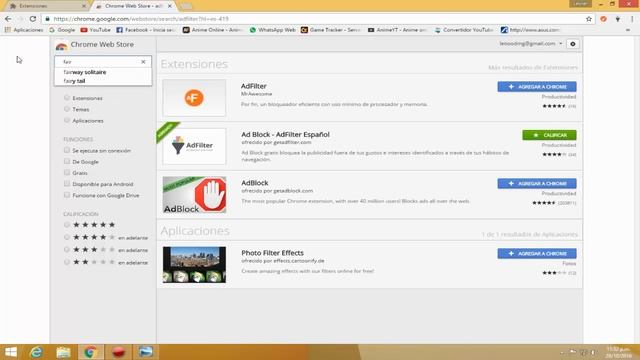This screenshot has width=640, height=360.
Task: Open the AdBlock title link
Action: coord(254,183)
